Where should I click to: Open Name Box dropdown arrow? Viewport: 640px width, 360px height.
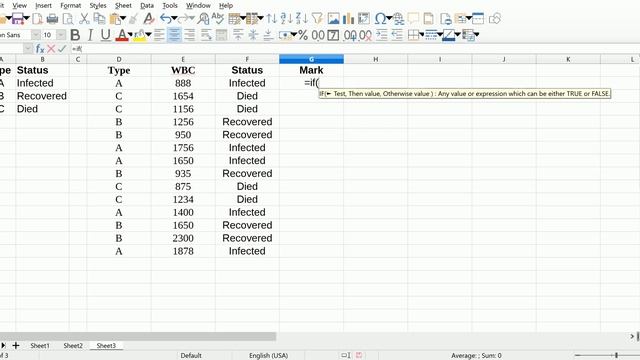pyautogui.click(x=27, y=49)
